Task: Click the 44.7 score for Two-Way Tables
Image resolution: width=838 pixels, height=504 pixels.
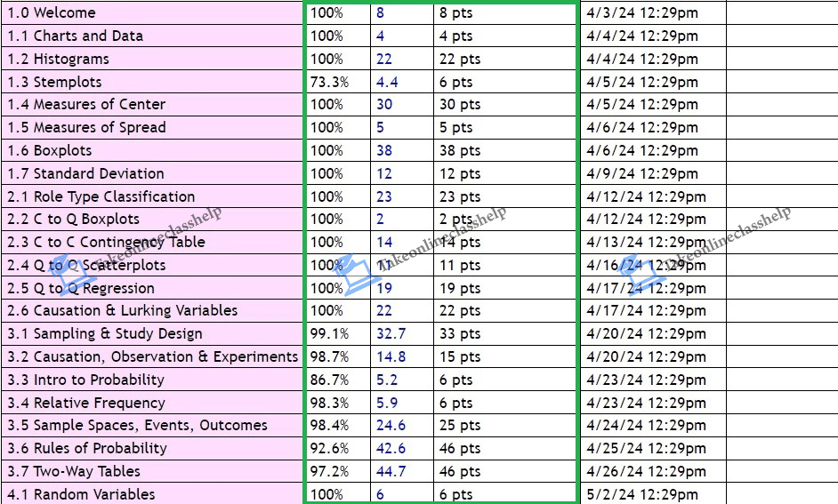Action: (x=391, y=471)
